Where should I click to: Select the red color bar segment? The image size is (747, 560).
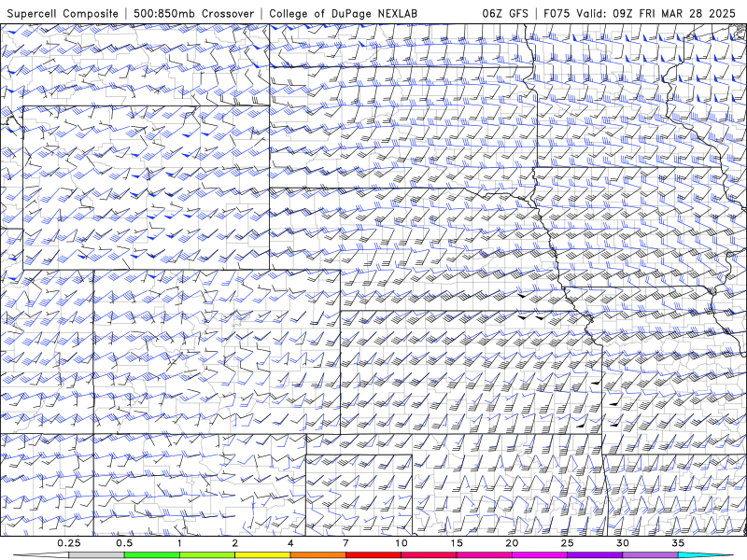373,555
